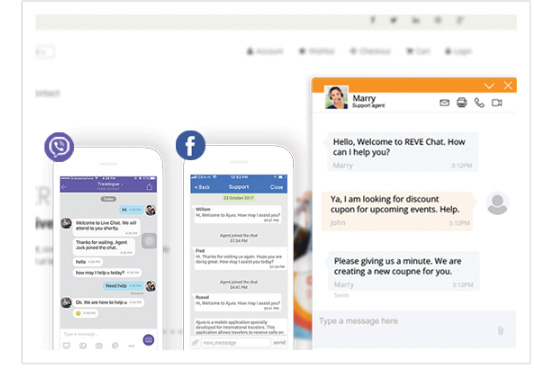Click 'Hello, Welcome to REVE Chat' message
This screenshot has width=534, height=370.
tap(403, 152)
